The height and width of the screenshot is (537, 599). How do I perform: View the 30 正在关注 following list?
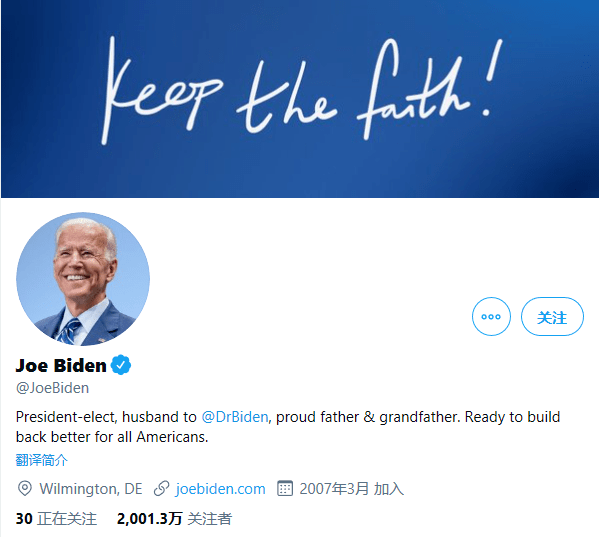click(56, 519)
